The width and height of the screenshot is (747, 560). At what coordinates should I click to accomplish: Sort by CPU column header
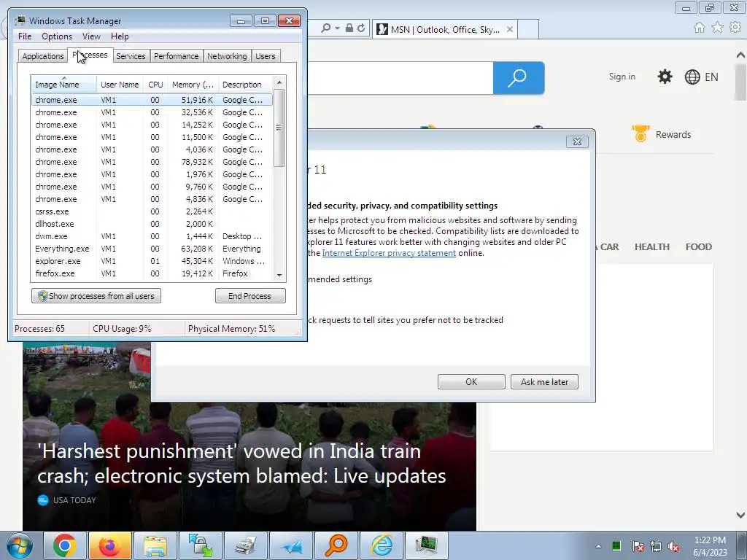[155, 85]
